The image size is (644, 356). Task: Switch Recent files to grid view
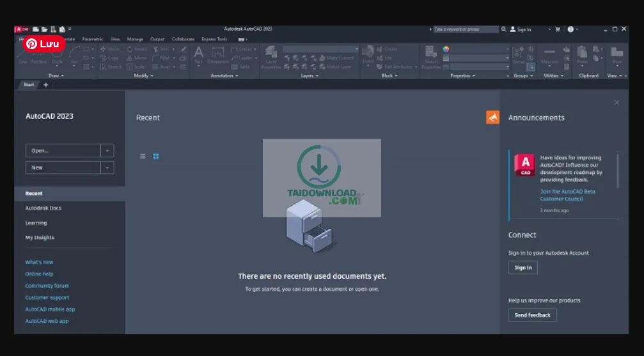pyautogui.click(x=156, y=156)
